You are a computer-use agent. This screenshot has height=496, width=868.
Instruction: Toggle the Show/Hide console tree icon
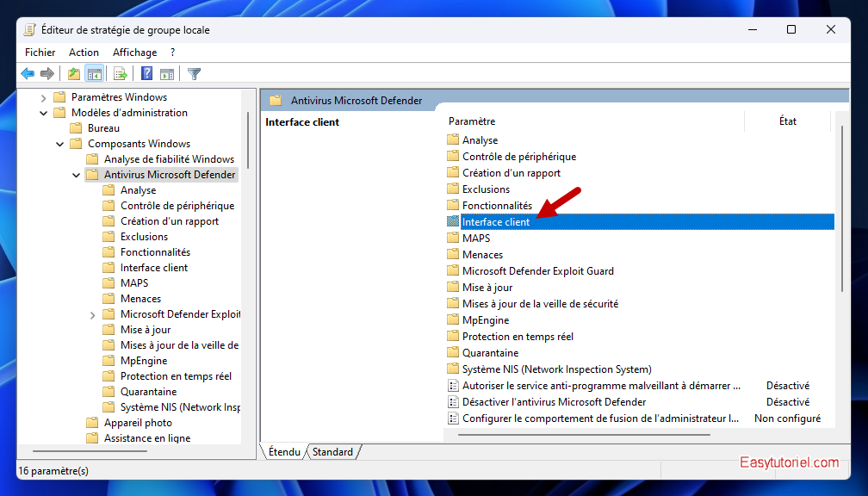pyautogui.click(x=95, y=74)
